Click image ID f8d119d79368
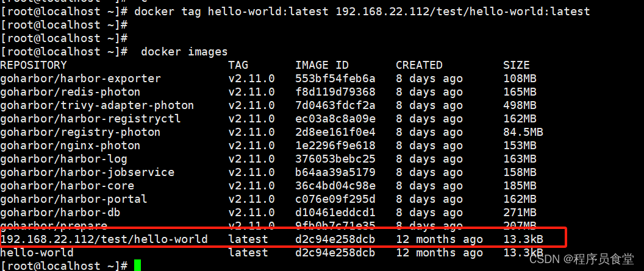The width and height of the screenshot is (644, 271). tap(335, 92)
